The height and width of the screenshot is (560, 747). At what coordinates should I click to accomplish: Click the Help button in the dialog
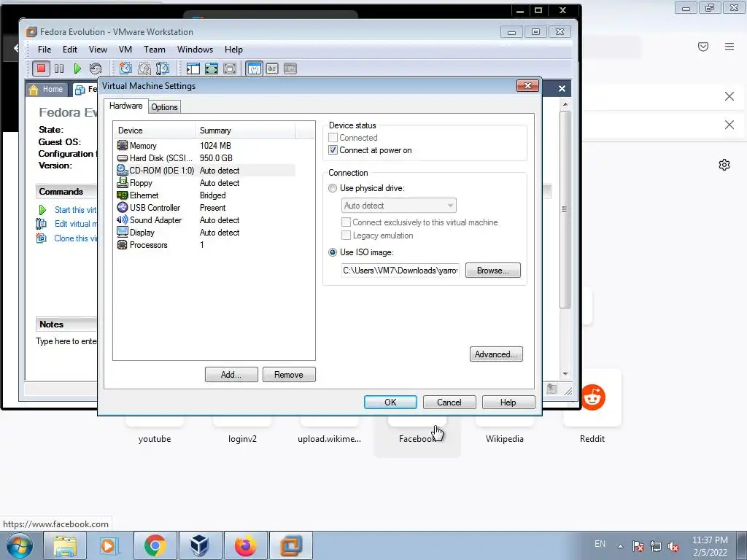point(508,402)
